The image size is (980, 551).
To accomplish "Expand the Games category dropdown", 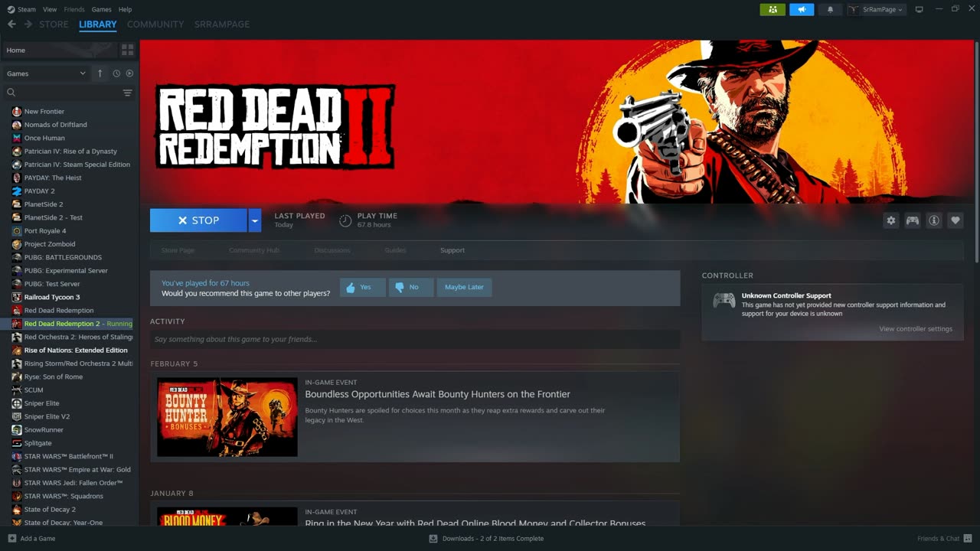I will (x=46, y=73).
